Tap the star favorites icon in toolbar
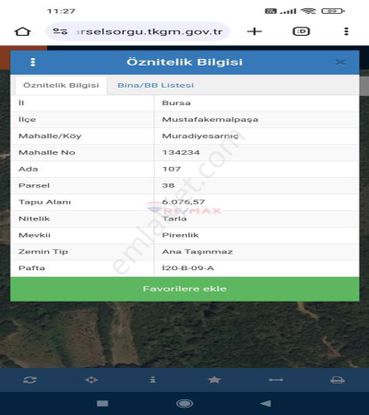 coord(214,380)
